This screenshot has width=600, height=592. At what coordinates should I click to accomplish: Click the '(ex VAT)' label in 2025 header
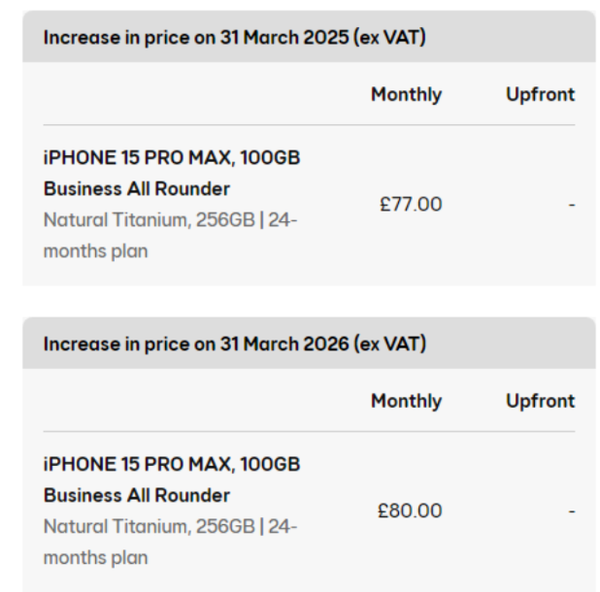(x=389, y=38)
